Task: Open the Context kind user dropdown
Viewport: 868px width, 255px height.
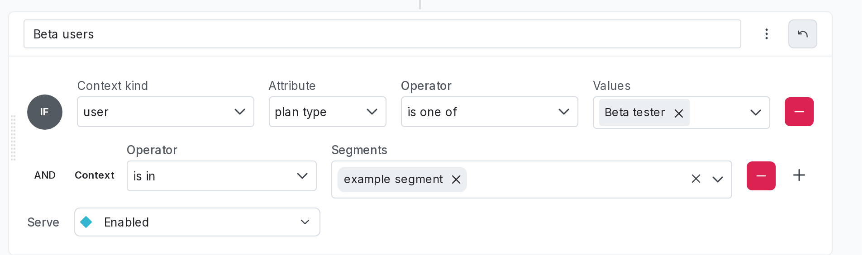Action: (x=165, y=112)
